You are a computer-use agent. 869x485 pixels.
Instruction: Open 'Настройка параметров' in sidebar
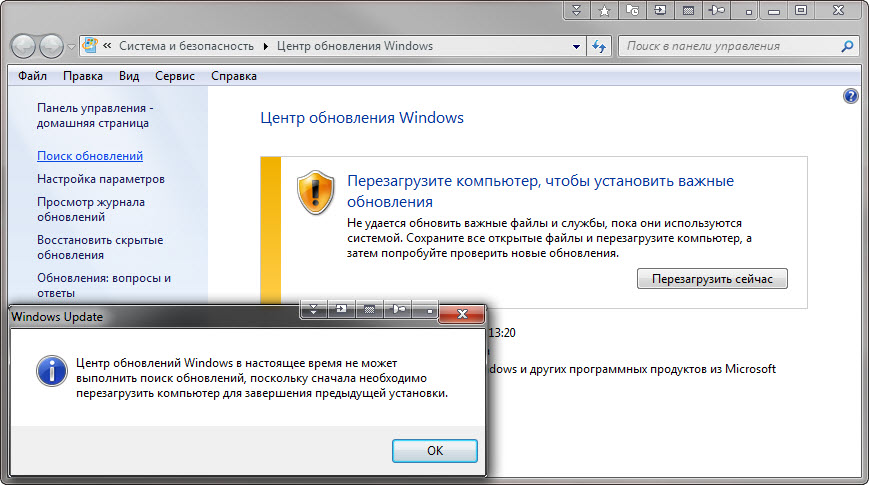pos(101,179)
